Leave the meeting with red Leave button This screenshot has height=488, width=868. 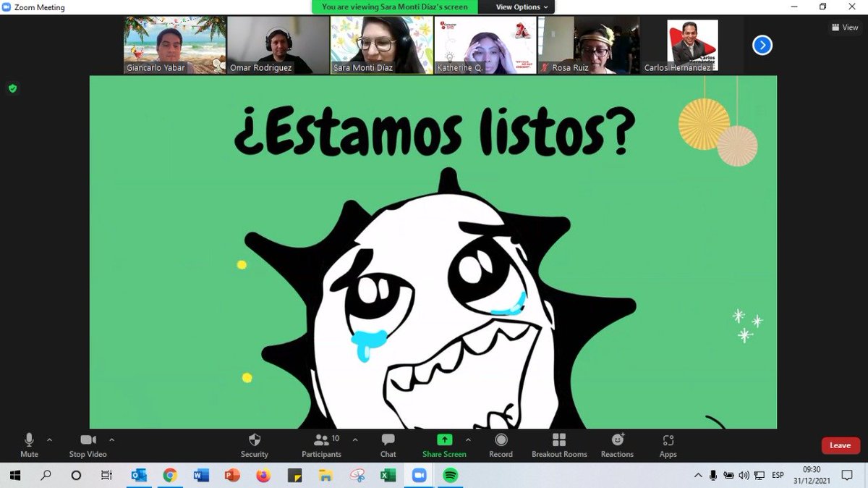pyautogui.click(x=841, y=445)
